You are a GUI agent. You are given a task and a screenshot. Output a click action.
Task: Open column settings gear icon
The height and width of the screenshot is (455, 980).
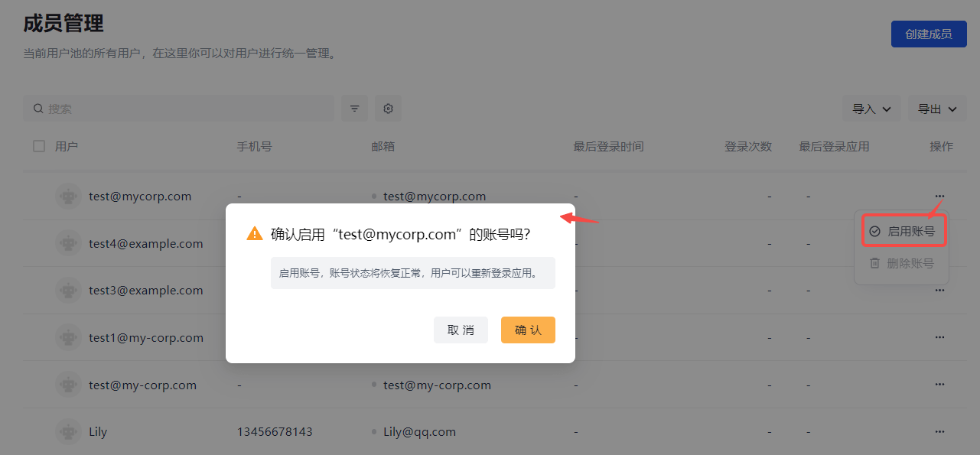388,109
